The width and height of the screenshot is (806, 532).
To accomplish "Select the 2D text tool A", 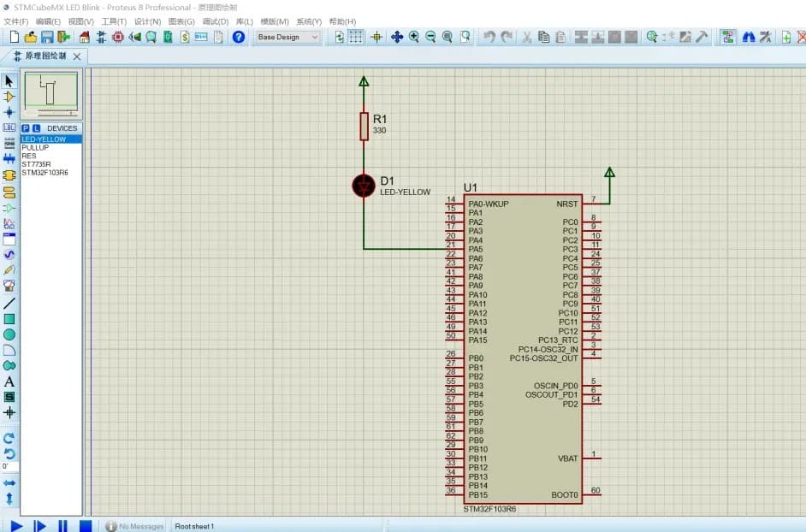I will point(9,382).
